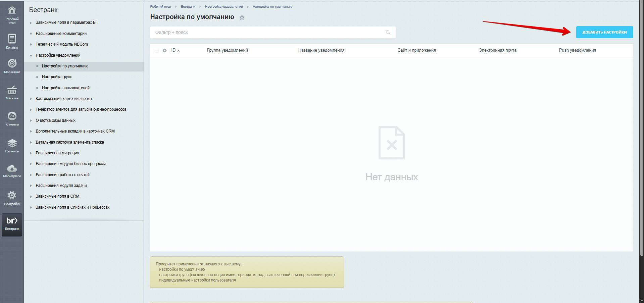Add page to favorites with star icon
This screenshot has width=644, height=303.
click(x=242, y=17)
